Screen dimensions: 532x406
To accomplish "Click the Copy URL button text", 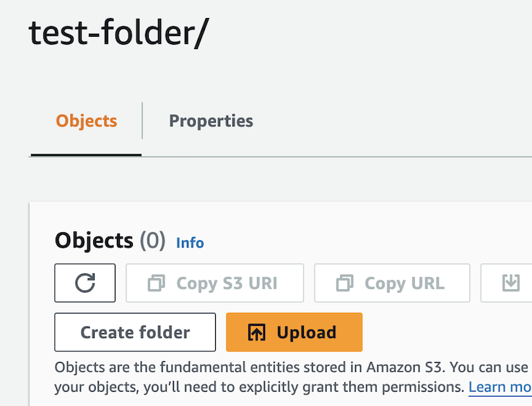I will (404, 283).
